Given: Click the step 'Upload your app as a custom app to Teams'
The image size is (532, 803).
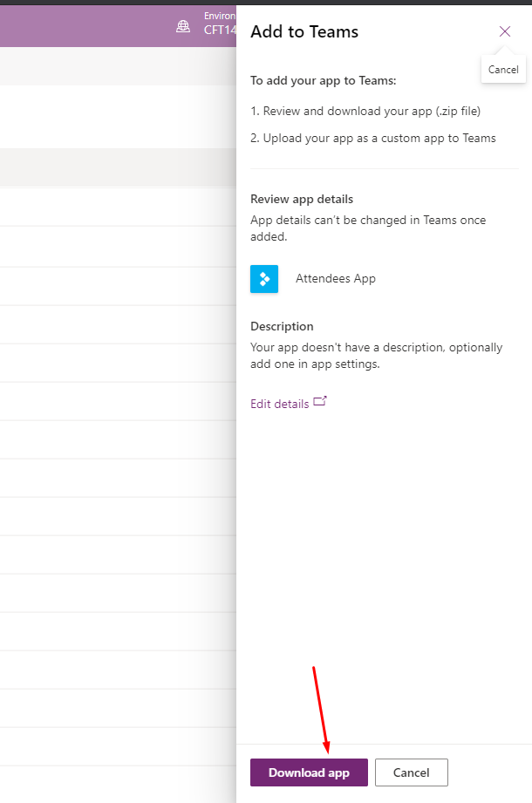Looking at the screenshot, I should (x=373, y=139).
